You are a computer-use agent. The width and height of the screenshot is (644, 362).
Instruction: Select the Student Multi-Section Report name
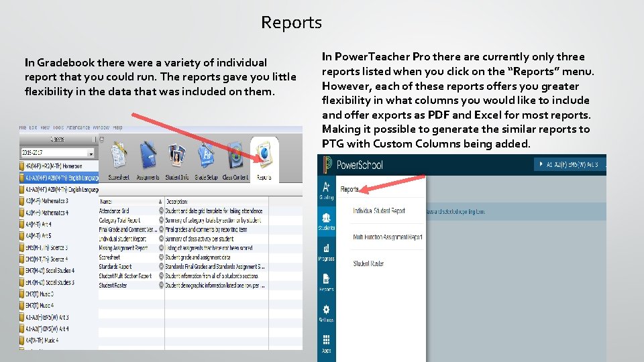pyautogui.click(x=125, y=276)
